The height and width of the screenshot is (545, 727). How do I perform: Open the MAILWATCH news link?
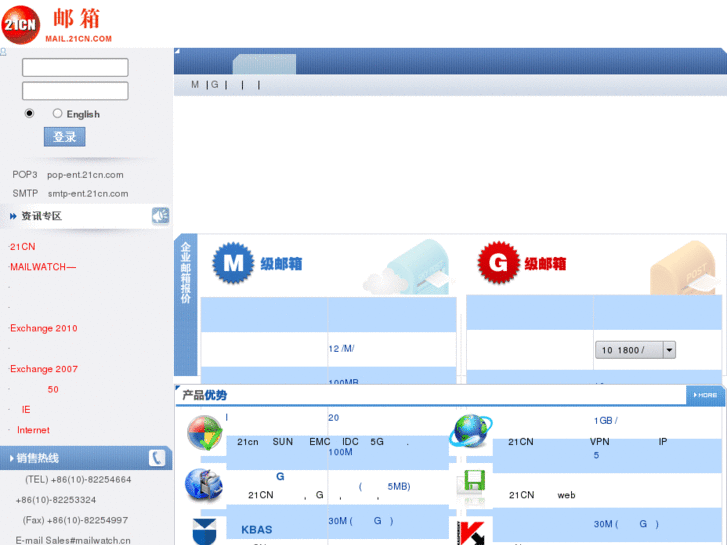pos(43,267)
